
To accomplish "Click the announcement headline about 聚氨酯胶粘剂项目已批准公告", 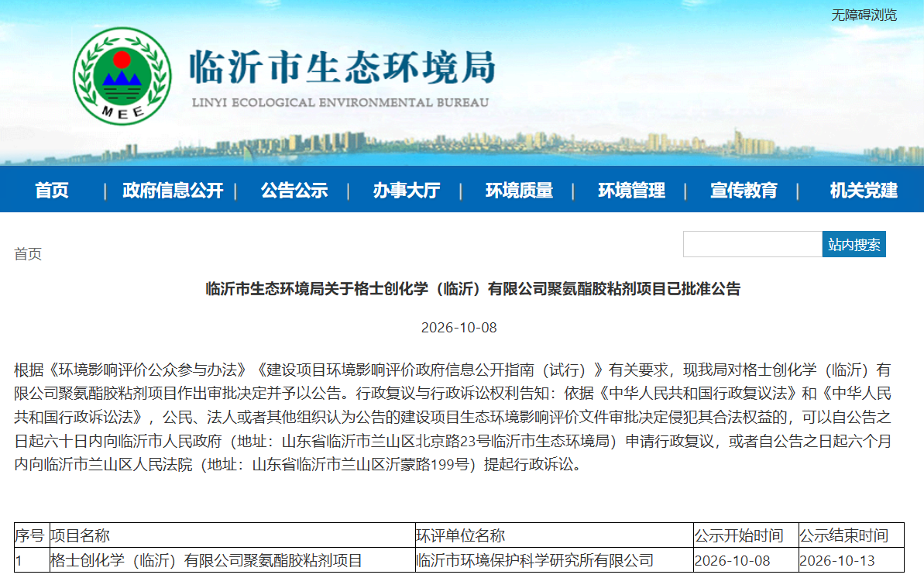I will [472, 289].
